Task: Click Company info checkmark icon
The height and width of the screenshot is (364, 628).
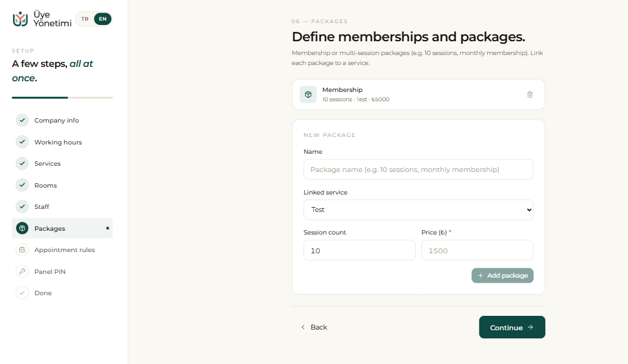Action: pos(22,120)
